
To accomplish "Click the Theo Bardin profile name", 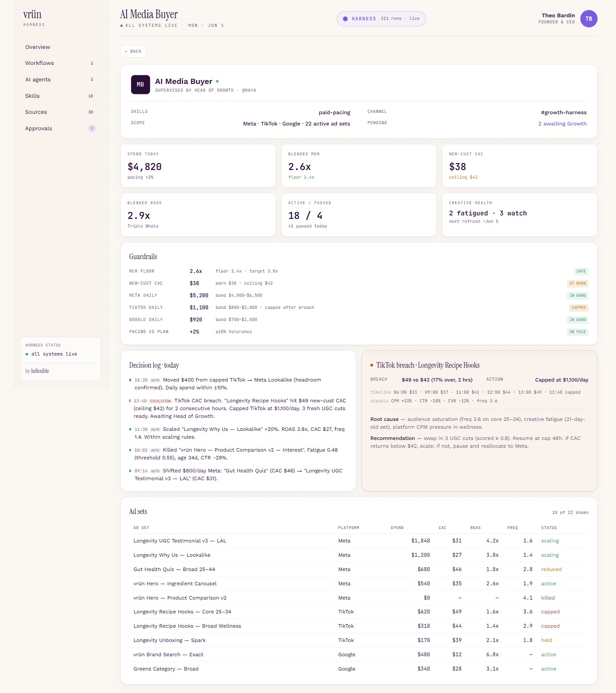I will coord(558,15).
